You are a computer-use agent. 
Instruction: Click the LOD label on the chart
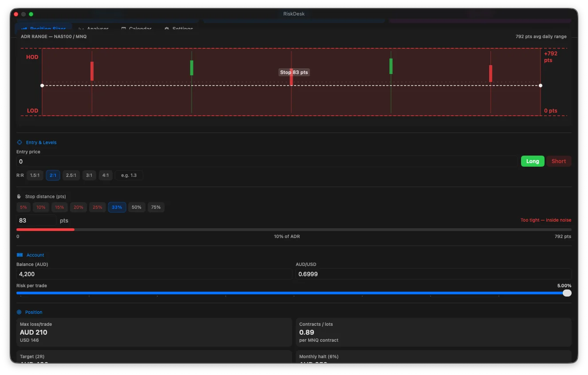[x=32, y=111]
